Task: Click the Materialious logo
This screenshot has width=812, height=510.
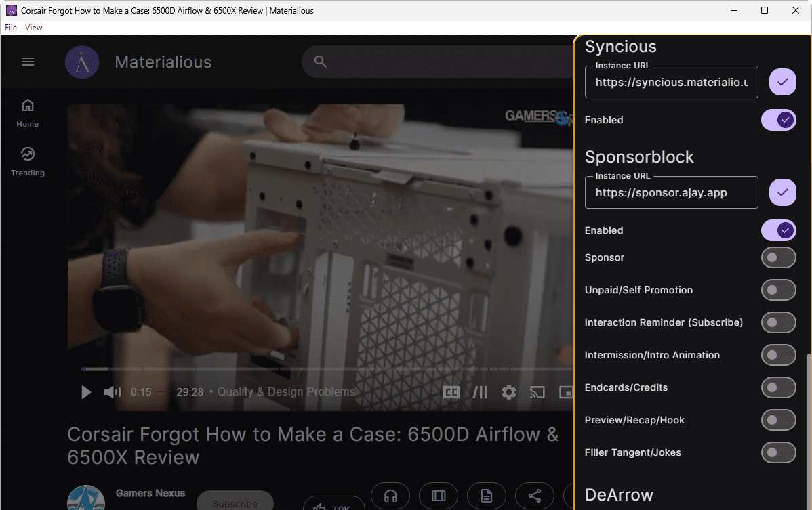Action: tap(82, 62)
